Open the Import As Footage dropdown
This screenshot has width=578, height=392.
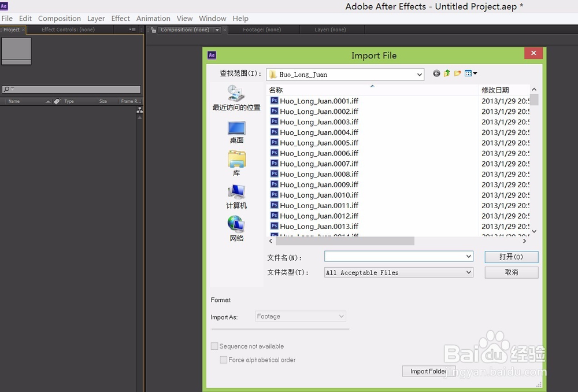301,316
